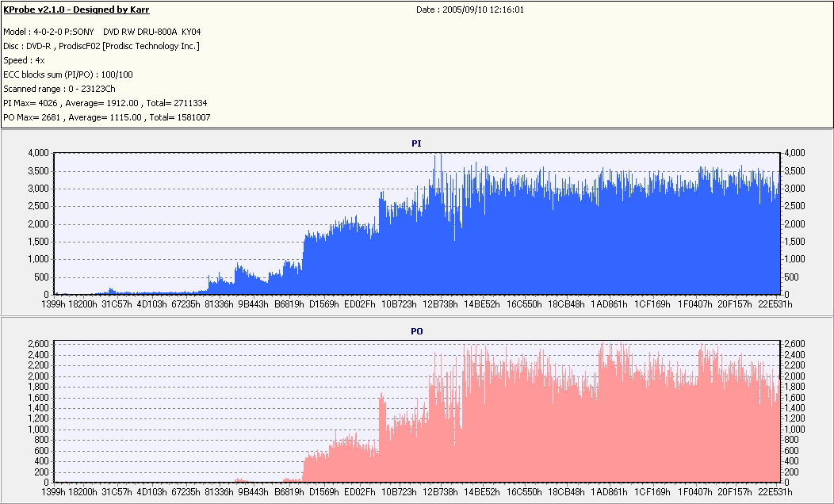This screenshot has height=504, width=834.
Task: Select the 1CF169h label under the PO chart
Action: point(652,492)
